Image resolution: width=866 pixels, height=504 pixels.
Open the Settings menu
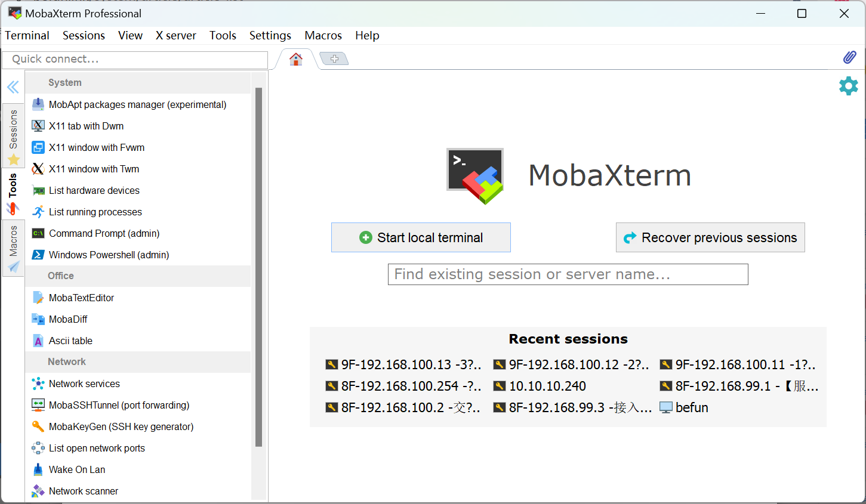pyautogui.click(x=270, y=36)
